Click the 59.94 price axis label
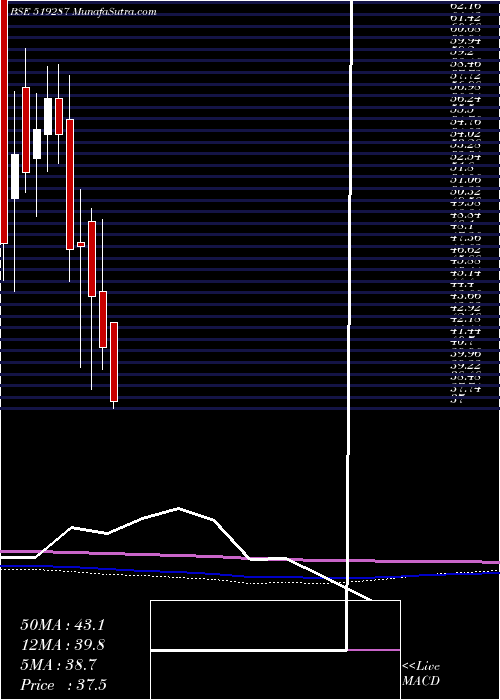 point(466,41)
